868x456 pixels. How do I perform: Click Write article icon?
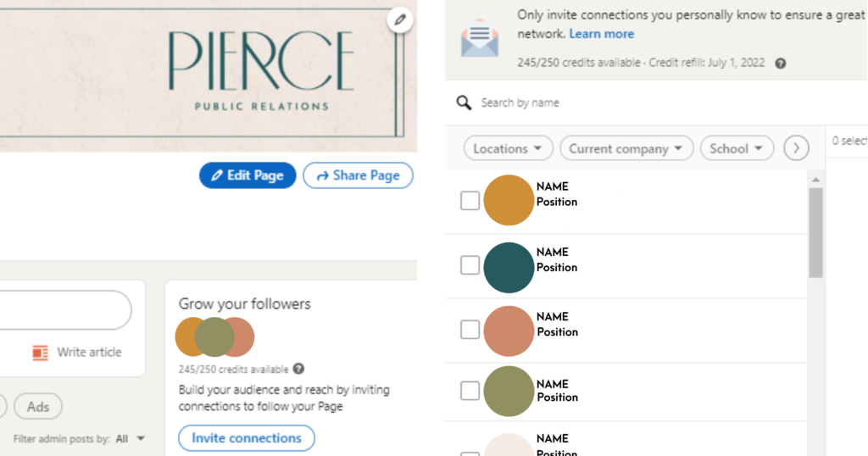click(x=40, y=353)
